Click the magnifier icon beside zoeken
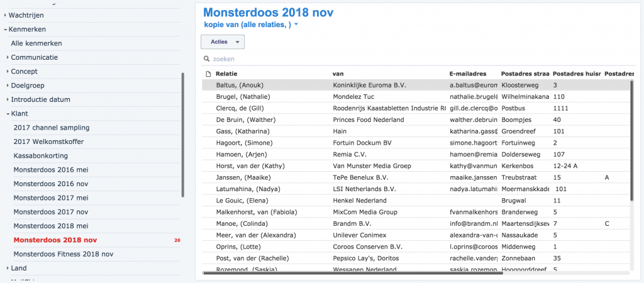Image resolution: width=644 pixels, height=283 pixels. click(206, 59)
